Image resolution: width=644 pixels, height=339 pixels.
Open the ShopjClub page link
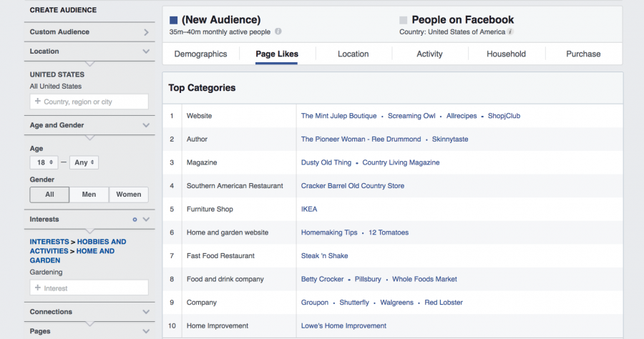(x=504, y=116)
